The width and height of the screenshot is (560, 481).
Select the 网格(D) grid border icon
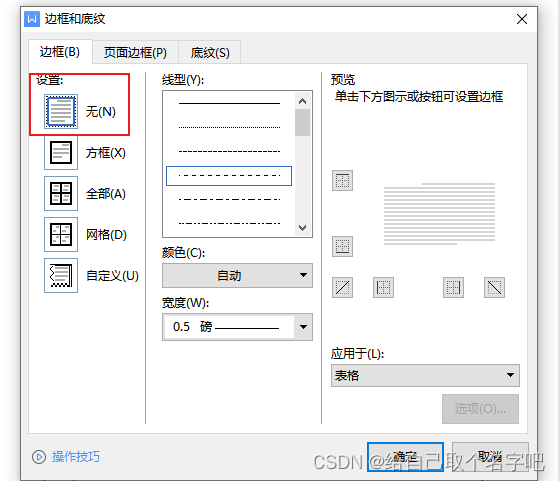61,235
